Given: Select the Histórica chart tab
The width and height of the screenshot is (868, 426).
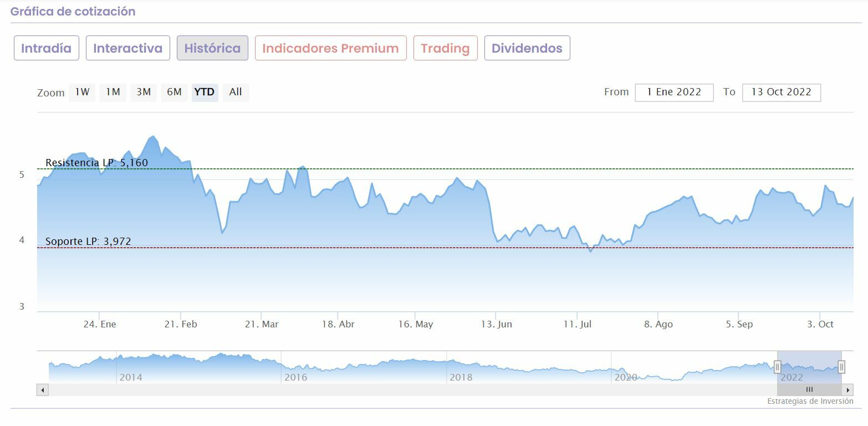Looking at the screenshot, I should (212, 48).
